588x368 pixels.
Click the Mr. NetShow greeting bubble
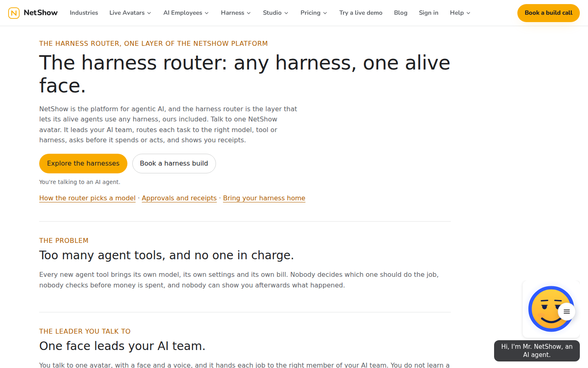pyautogui.click(x=537, y=351)
